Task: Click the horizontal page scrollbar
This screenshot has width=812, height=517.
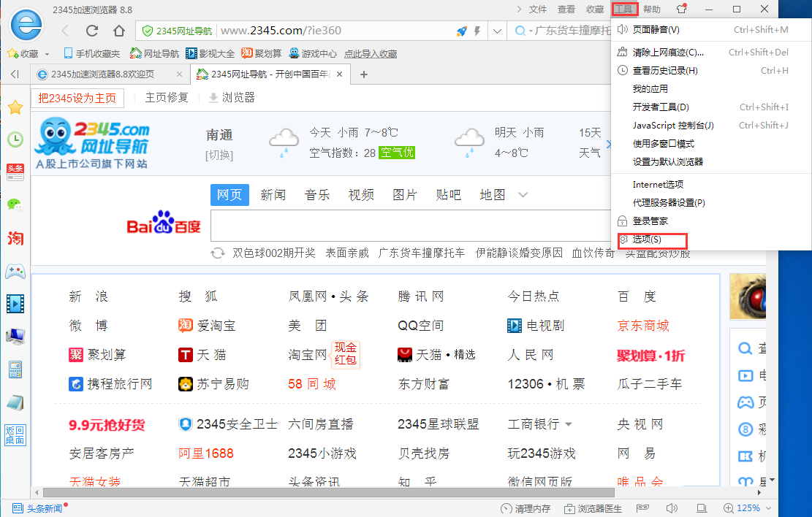Action: click(329, 493)
